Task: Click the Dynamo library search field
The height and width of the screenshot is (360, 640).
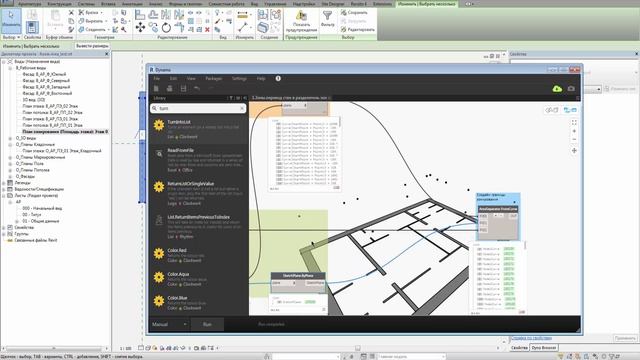Action: [198, 108]
